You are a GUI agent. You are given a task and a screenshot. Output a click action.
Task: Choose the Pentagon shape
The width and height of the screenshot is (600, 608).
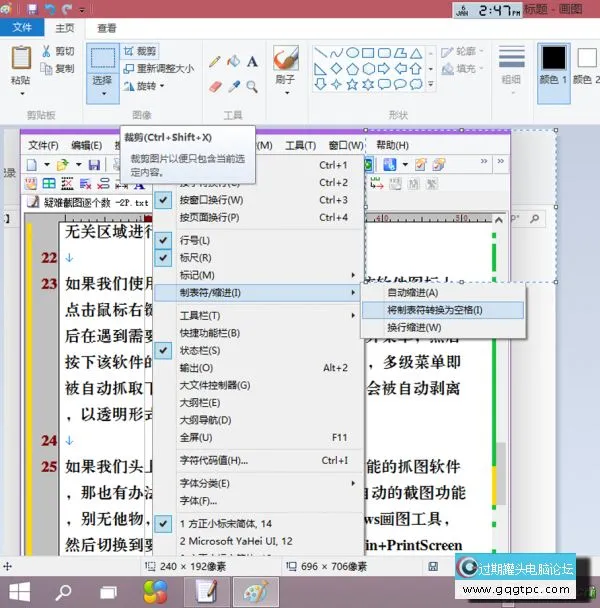click(x=352, y=69)
